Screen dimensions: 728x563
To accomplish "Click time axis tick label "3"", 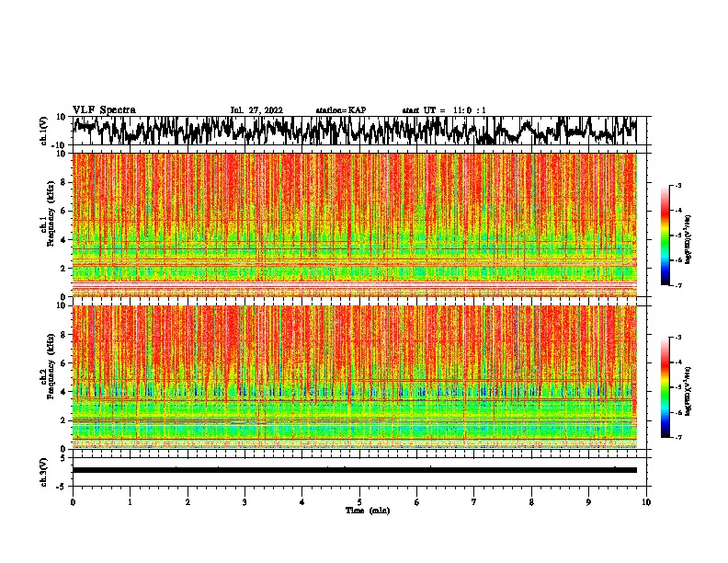I will pyautogui.click(x=245, y=502).
